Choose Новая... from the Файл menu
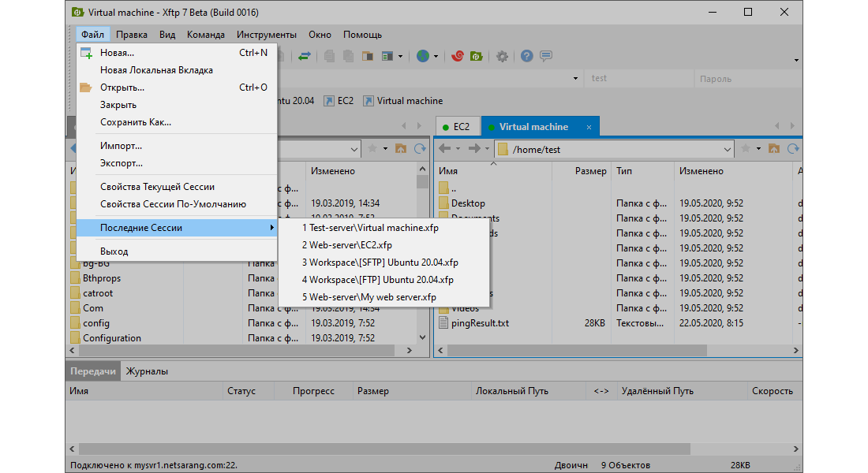The height and width of the screenshot is (473, 868). pos(177,53)
